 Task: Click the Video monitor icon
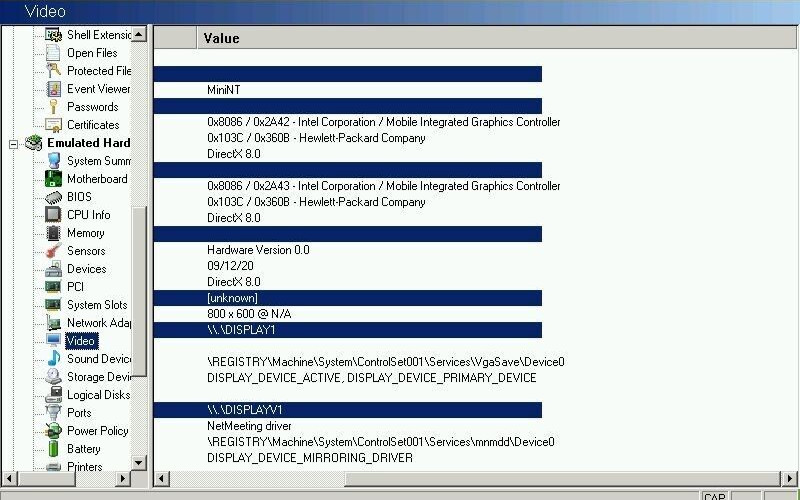[53, 340]
